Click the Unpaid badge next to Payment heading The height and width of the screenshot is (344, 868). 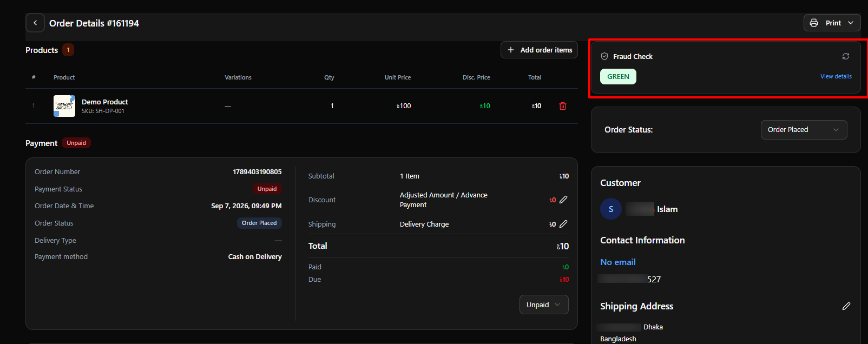click(76, 143)
